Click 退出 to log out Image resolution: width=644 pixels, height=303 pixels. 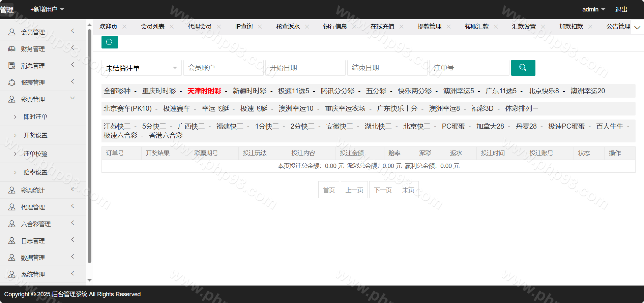coord(621,9)
